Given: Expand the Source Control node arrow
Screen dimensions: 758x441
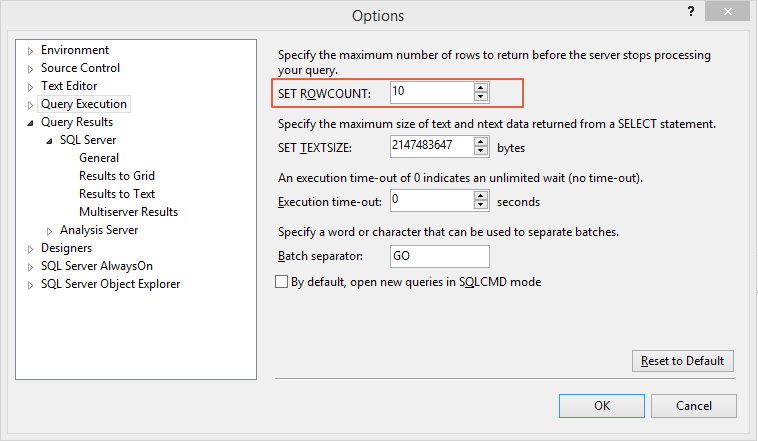Looking at the screenshot, I should coord(30,69).
